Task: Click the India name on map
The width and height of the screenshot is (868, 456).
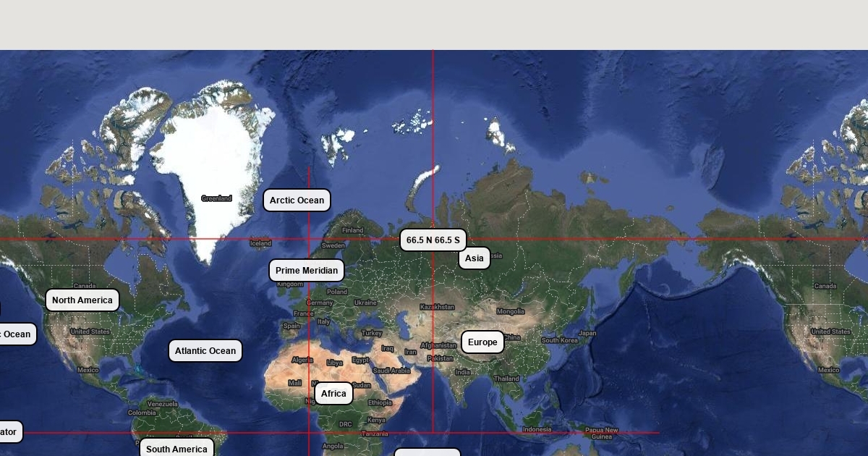Action: (462, 372)
